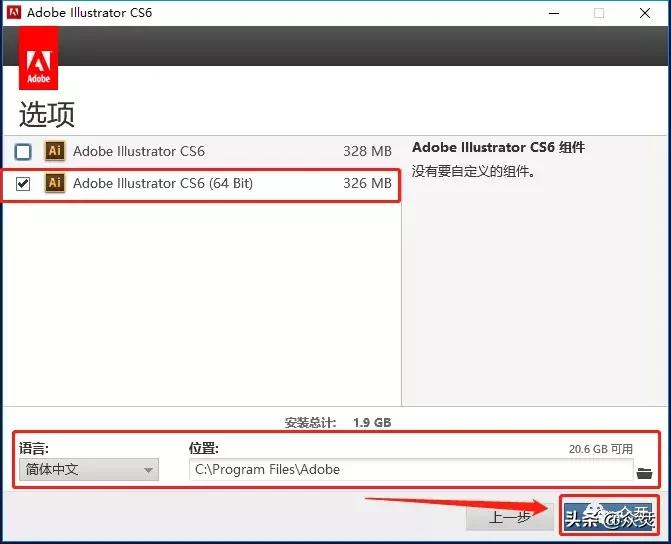Click the Adobe Illustrator CS6 组件 heading
Screen dimensions: 671x544
(x=499, y=147)
